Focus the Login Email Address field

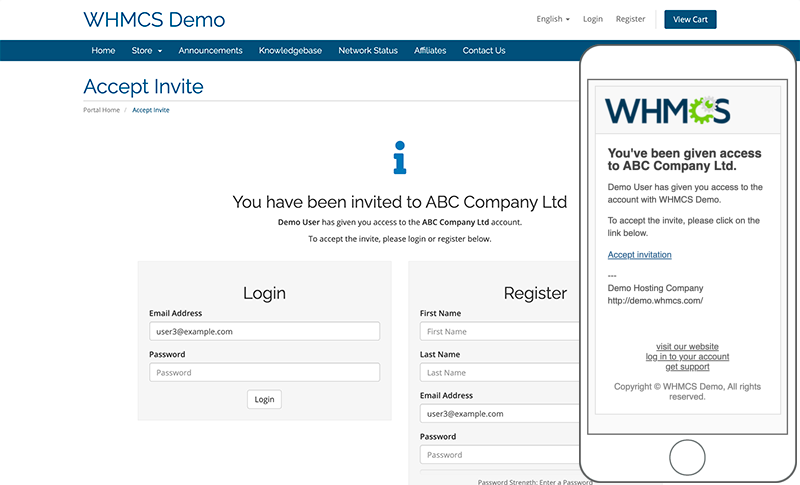(x=264, y=331)
